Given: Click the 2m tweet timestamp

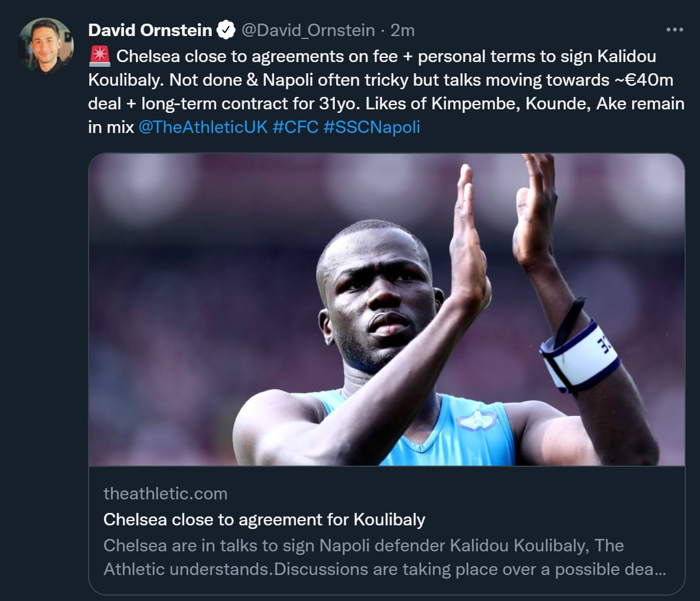Looking at the screenshot, I should pos(402,30).
